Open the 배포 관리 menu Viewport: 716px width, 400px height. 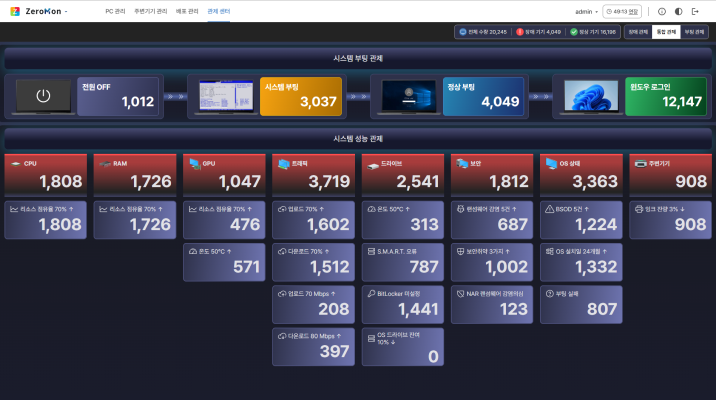pos(187,11)
